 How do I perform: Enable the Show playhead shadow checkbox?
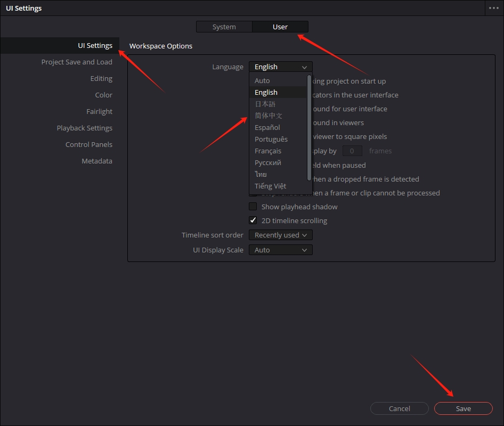[253, 207]
